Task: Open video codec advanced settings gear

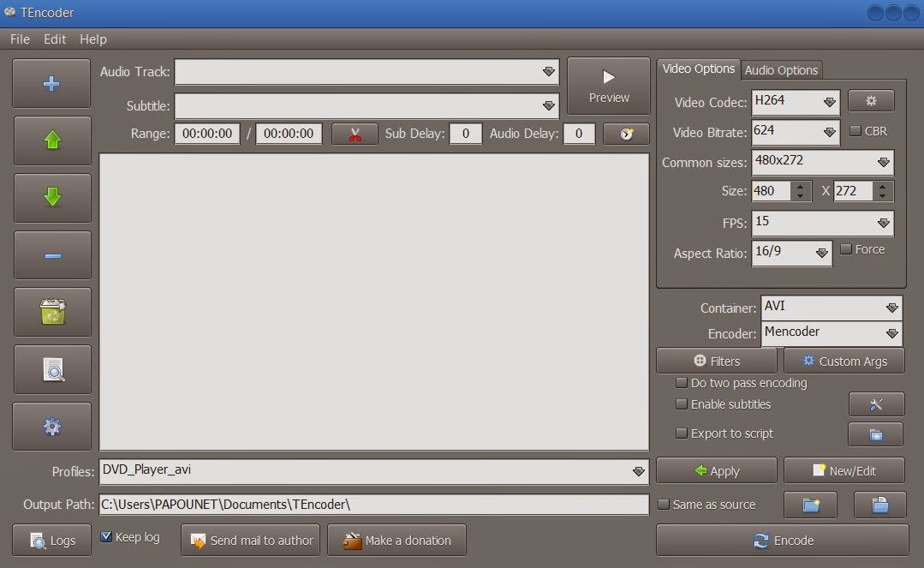Action: tap(871, 101)
